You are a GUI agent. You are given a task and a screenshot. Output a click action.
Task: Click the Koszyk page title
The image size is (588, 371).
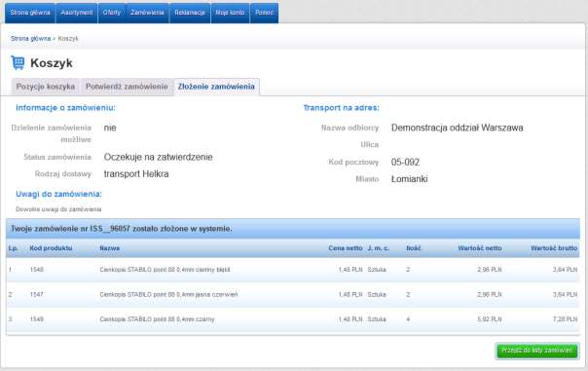coord(52,63)
